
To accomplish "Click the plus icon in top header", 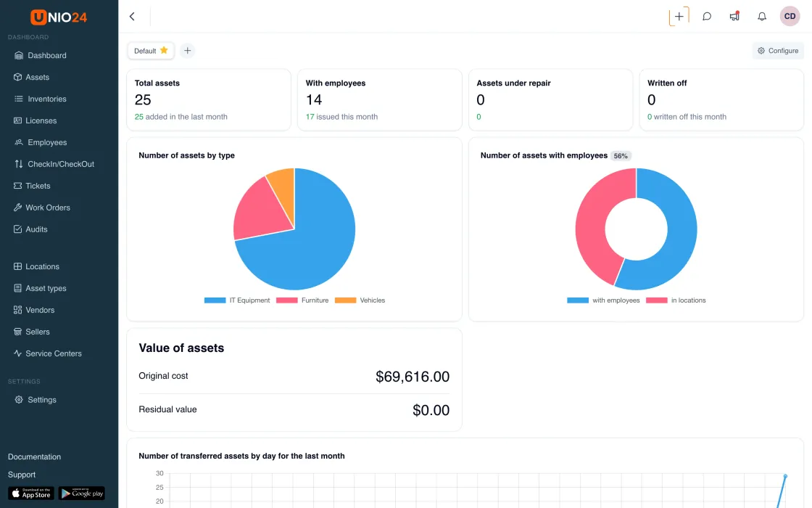I will [x=679, y=16].
